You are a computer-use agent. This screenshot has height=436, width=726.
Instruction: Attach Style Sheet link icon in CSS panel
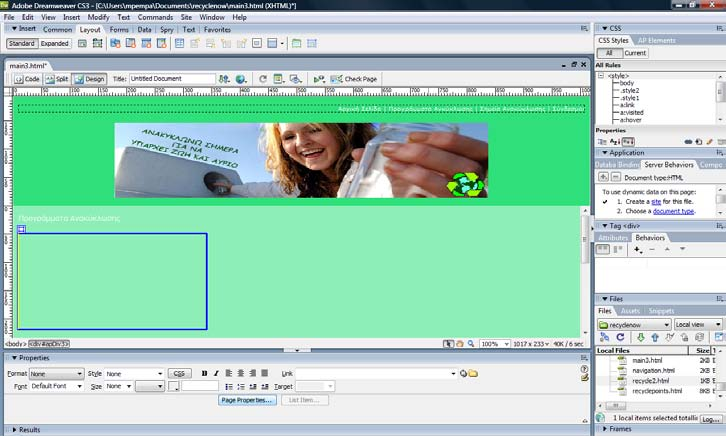tap(688, 142)
